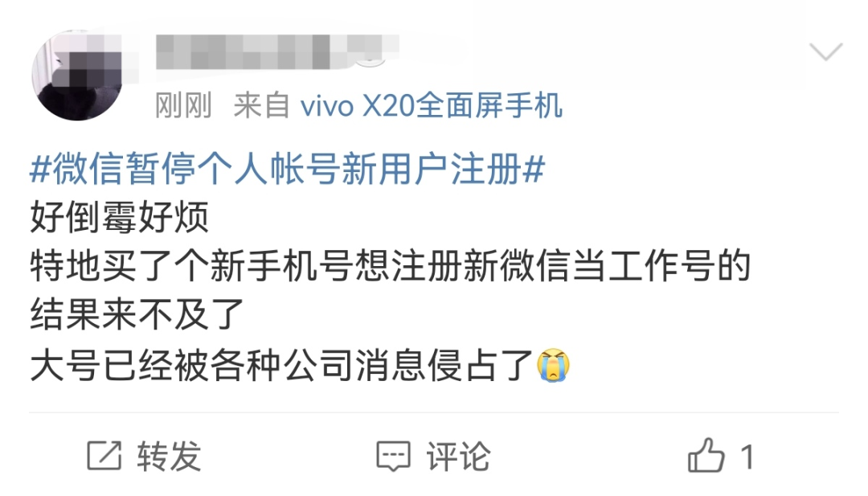868x496 pixels.
Task: Click the vivo X20全面屏手机 source link
Action: 432,105
